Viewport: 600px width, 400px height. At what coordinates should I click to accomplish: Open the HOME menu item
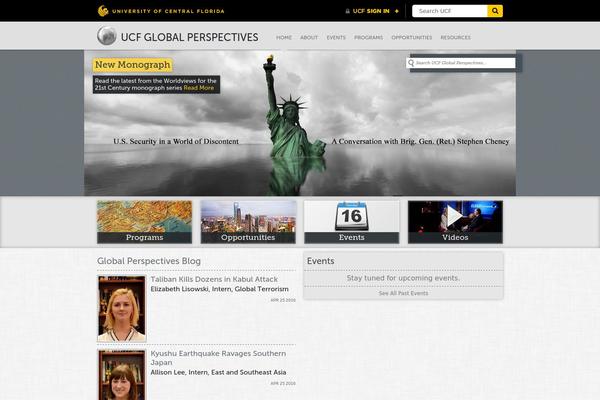(x=284, y=38)
